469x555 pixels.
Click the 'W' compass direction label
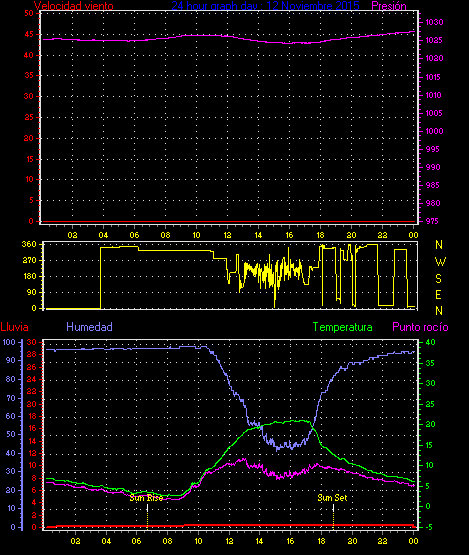point(440,262)
